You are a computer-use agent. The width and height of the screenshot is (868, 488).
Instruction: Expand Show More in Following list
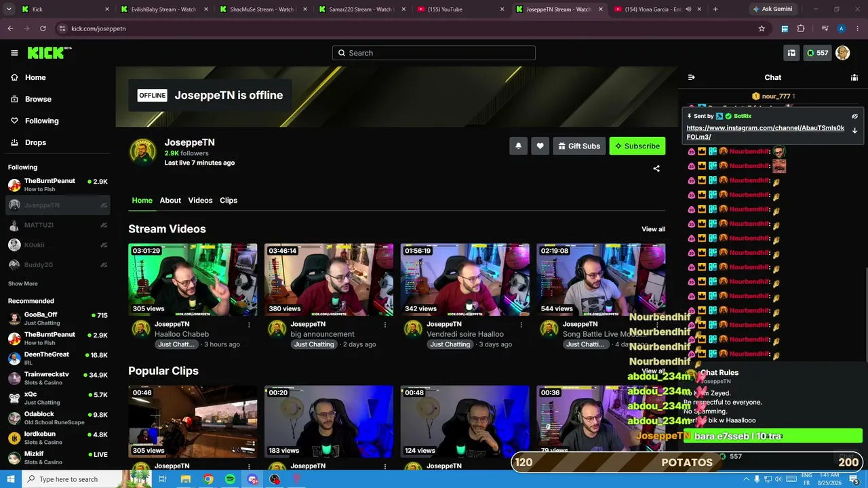pos(23,284)
